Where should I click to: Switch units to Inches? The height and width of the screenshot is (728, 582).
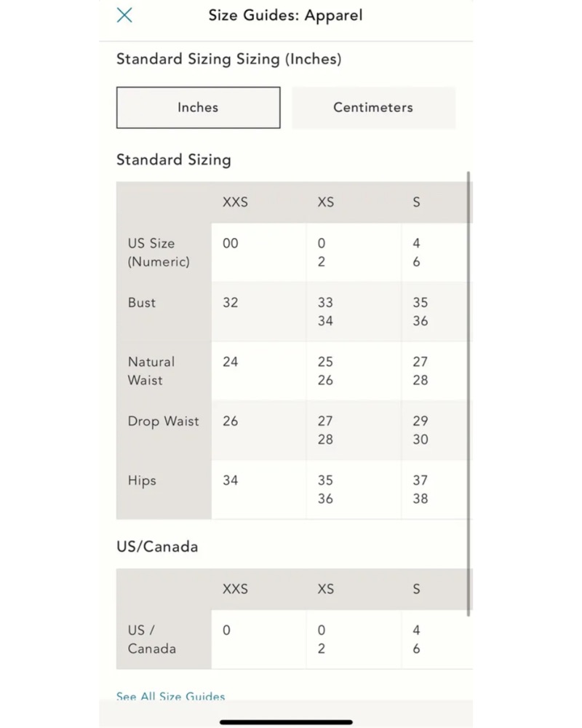(x=198, y=107)
